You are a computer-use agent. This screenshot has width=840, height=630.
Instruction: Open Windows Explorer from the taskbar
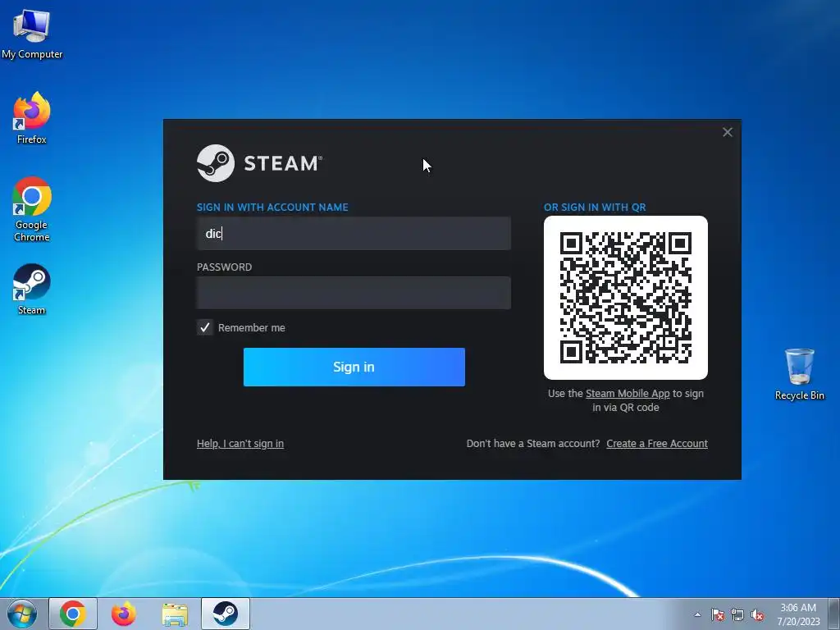pyautogui.click(x=175, y=614)
